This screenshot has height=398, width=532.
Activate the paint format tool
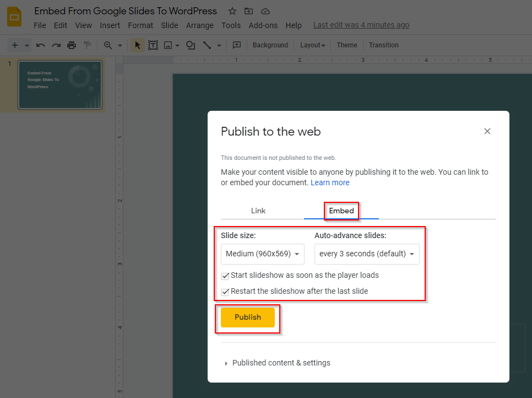[x=87, y=45]
